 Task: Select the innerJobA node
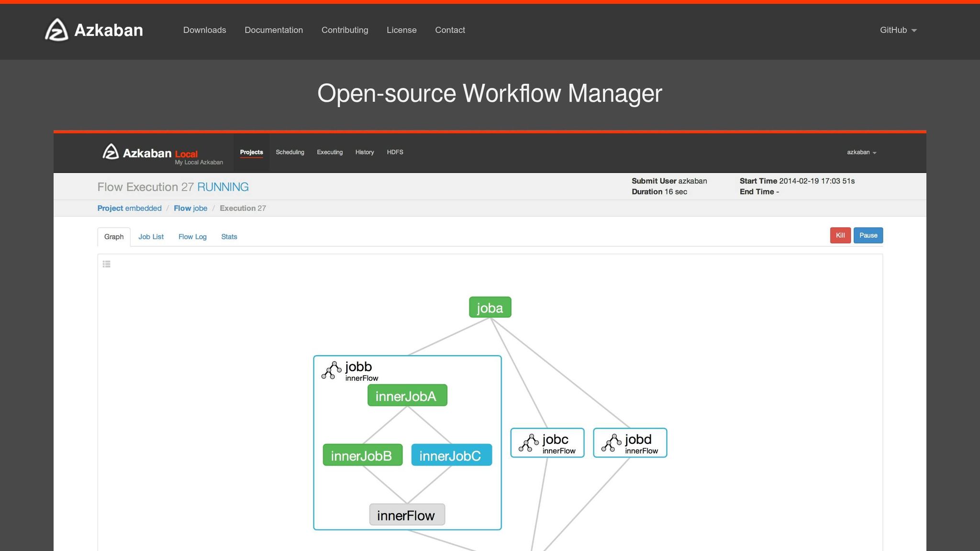pos(407,396)
